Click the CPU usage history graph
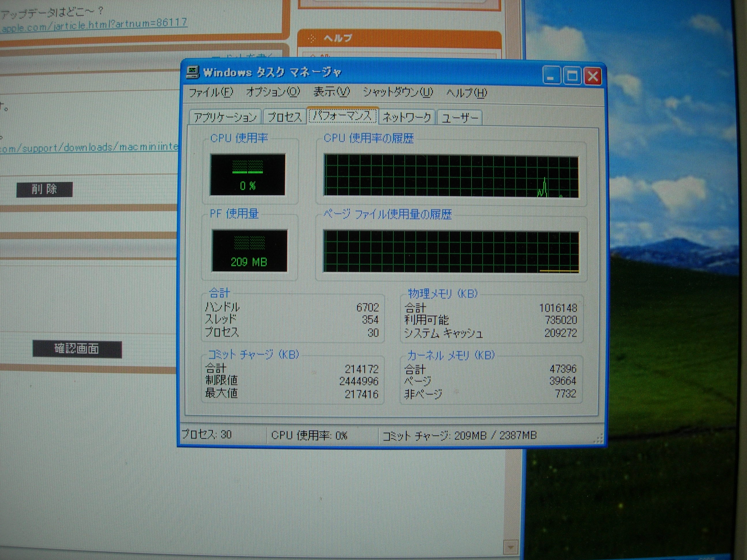Viewport: 747px width, 560px height. [x=451, y=176]
